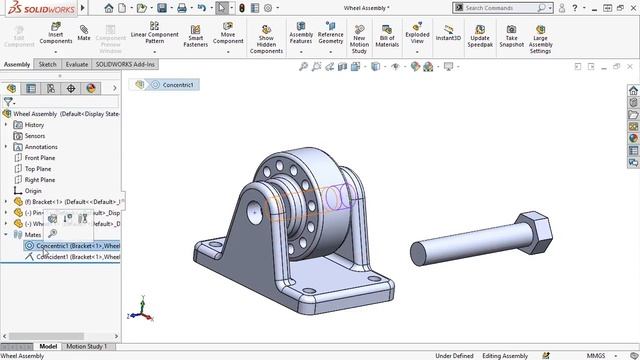The width and height of the screenshot is (640, 360).
Task: Switch to the Motion Study 1 tab
Action: [x=87, y=347]
